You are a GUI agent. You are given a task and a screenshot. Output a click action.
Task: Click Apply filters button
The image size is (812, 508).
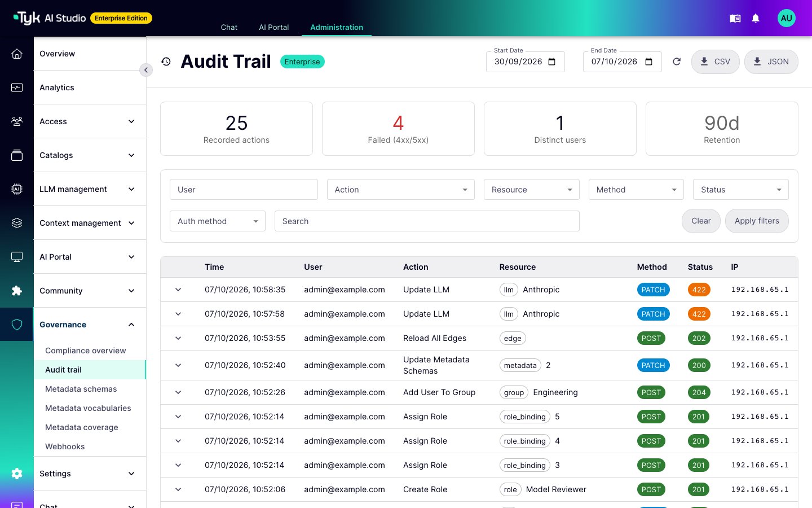point(757,221)
